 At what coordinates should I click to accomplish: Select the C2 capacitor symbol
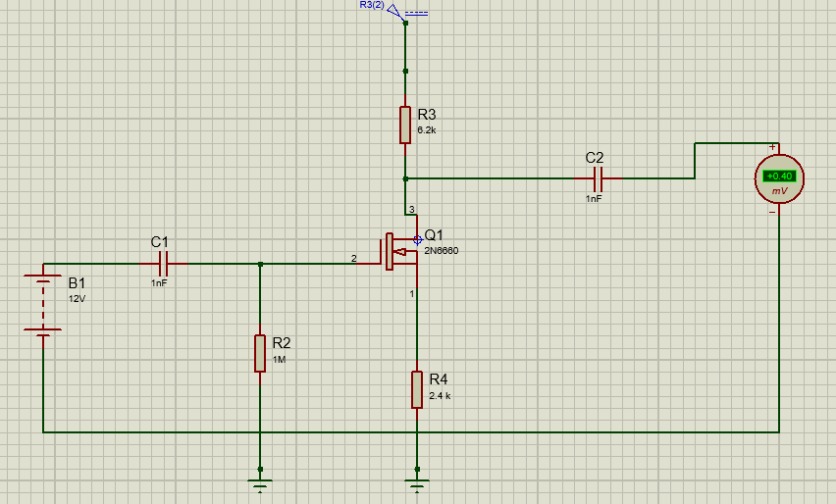[x=598, y=178]
